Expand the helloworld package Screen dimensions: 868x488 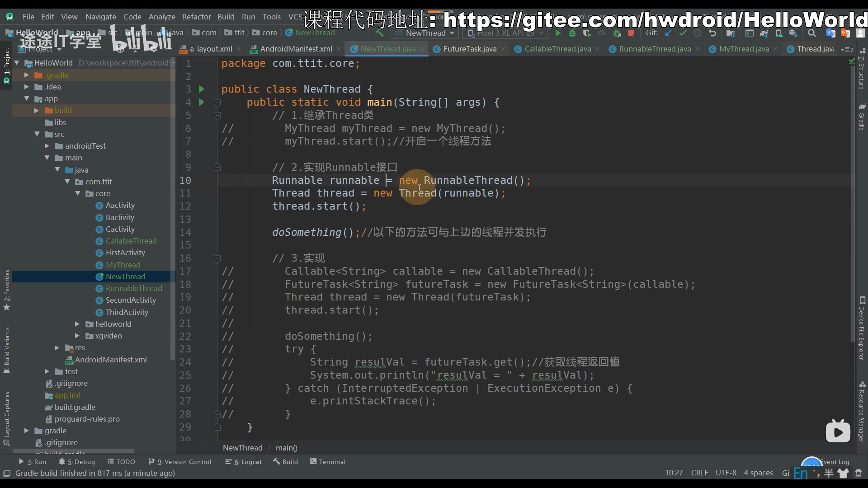[77, 324]
